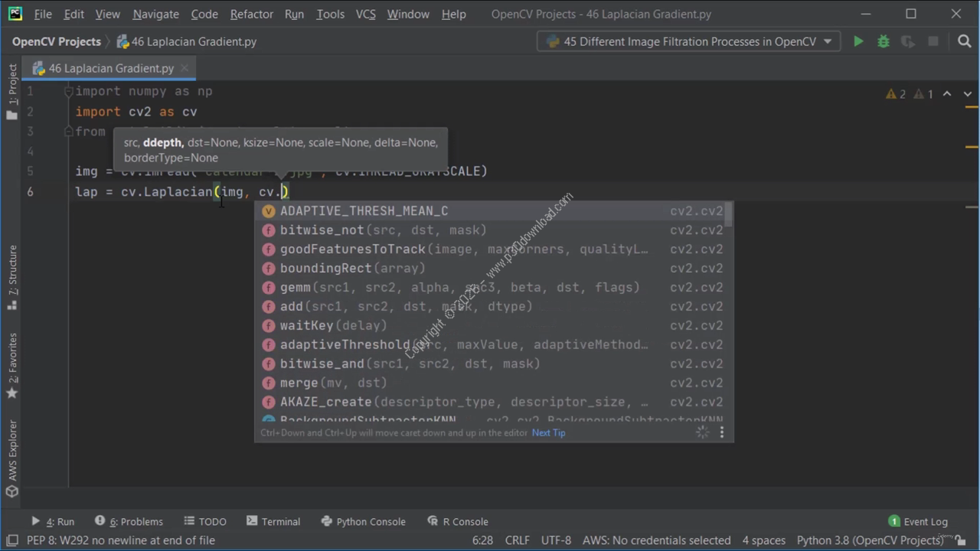980x551 pixels.
Task: Change 4 spaces indent setting
Action: click(x=763, y=540)
